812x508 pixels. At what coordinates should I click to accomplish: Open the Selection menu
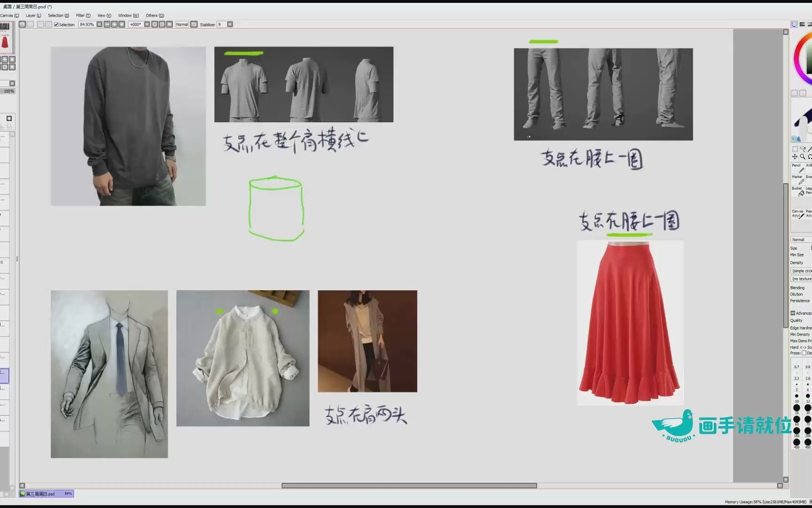58,16
